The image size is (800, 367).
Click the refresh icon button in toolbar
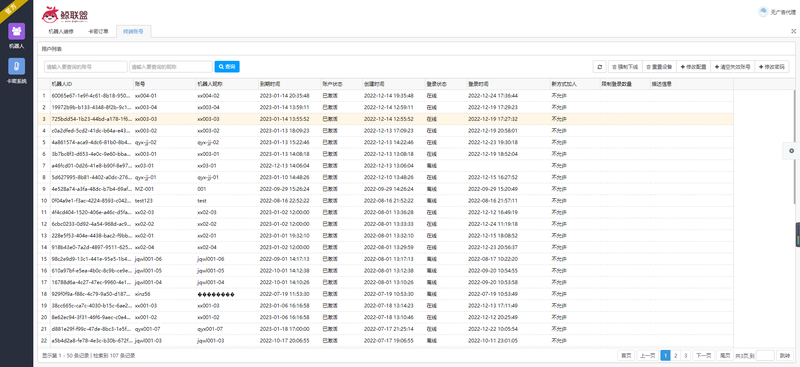[599, 67]
